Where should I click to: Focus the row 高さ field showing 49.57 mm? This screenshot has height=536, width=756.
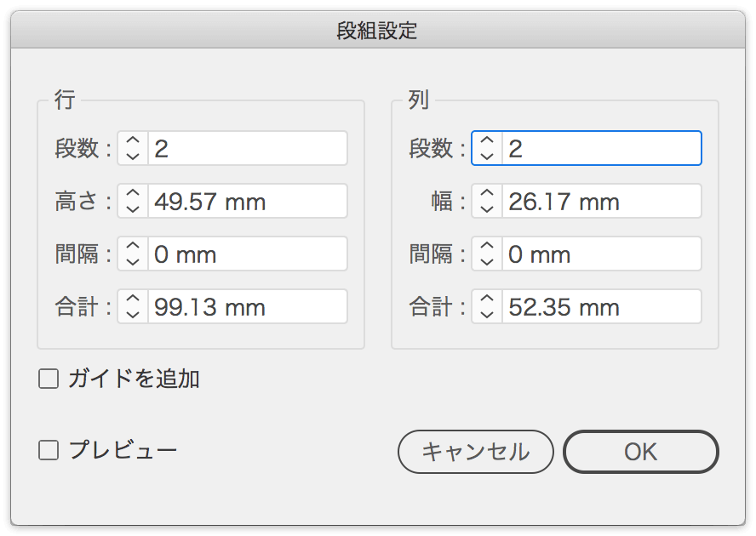click(248, 201)
